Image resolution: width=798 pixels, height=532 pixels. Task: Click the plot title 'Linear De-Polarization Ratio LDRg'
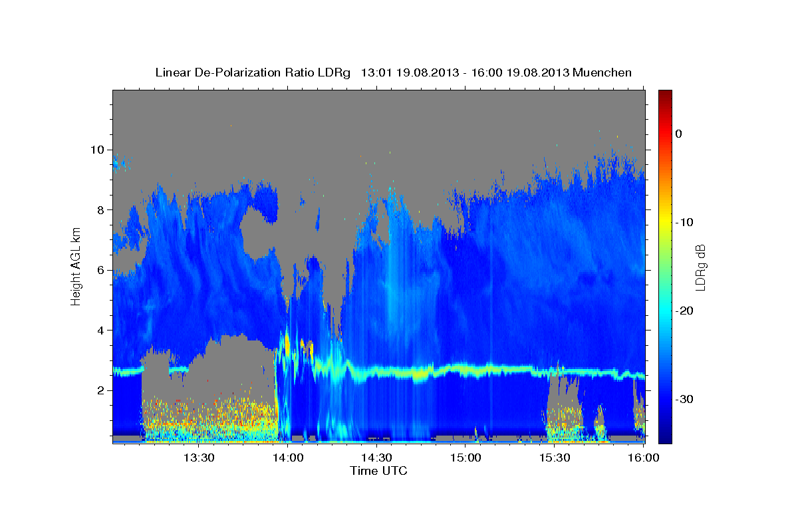tap(253, 72)
